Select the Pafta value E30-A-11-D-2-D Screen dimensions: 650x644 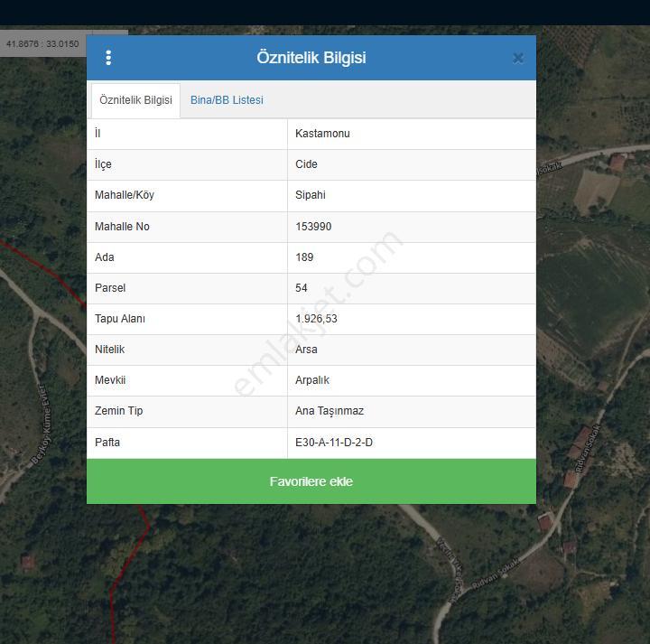pyautogui.click(x=334, y=442)
